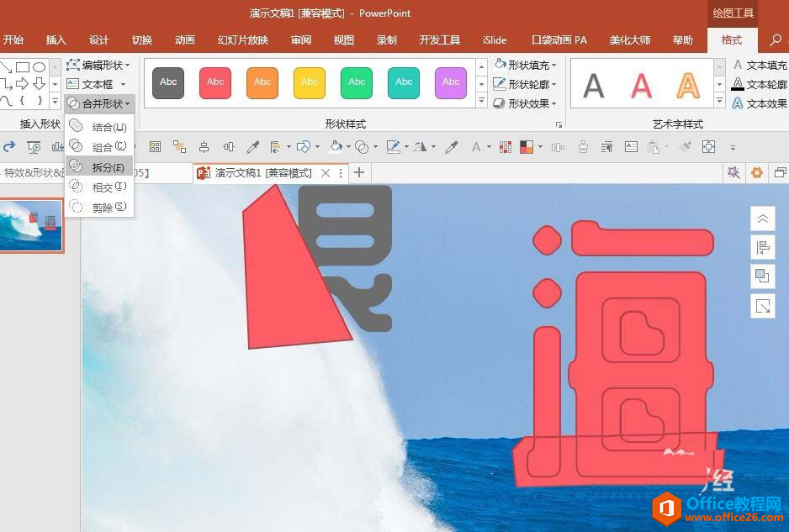Switch to the 插入 ribbon tab

coord(56,40)
